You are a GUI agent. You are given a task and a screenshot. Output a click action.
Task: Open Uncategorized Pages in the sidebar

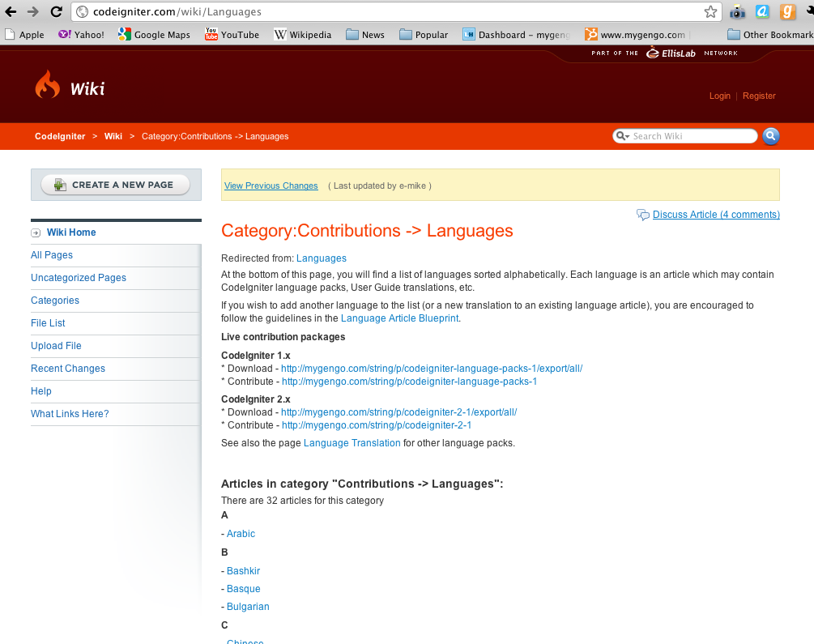tap(79, 278)
